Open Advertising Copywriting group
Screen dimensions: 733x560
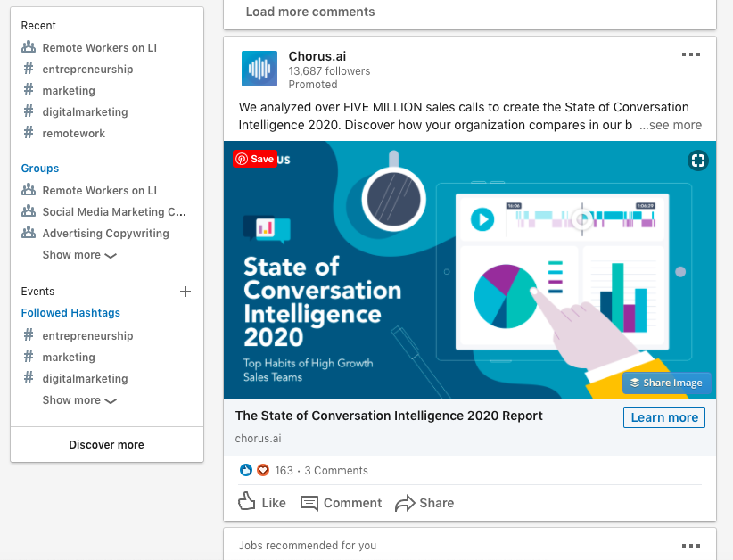(x=105, y=234)
